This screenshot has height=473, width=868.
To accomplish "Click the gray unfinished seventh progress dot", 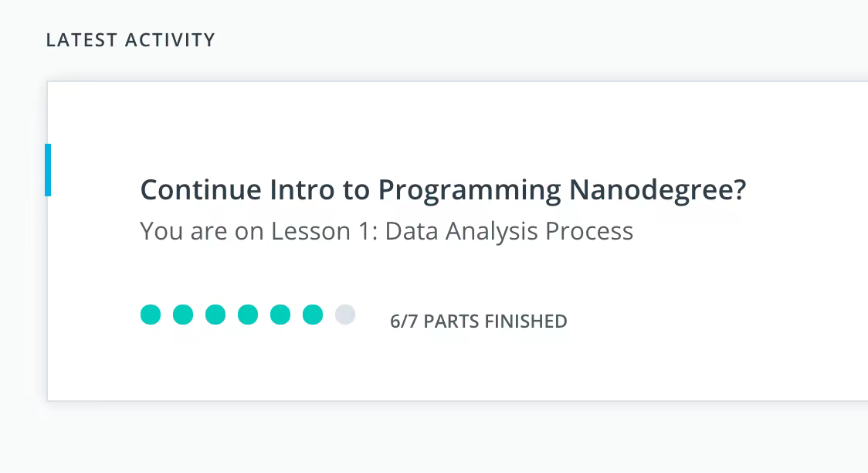I will pyautogui.click(x=345, y=315).
